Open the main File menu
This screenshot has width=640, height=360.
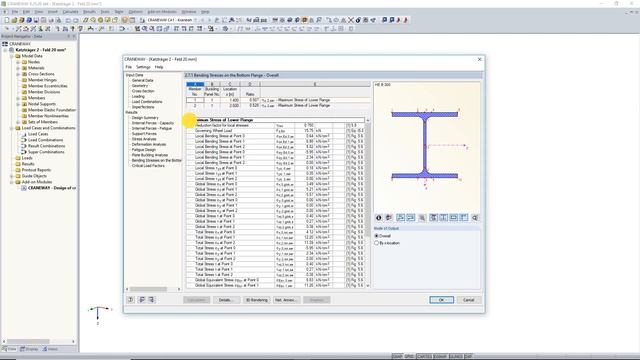[x=15, y=12]
